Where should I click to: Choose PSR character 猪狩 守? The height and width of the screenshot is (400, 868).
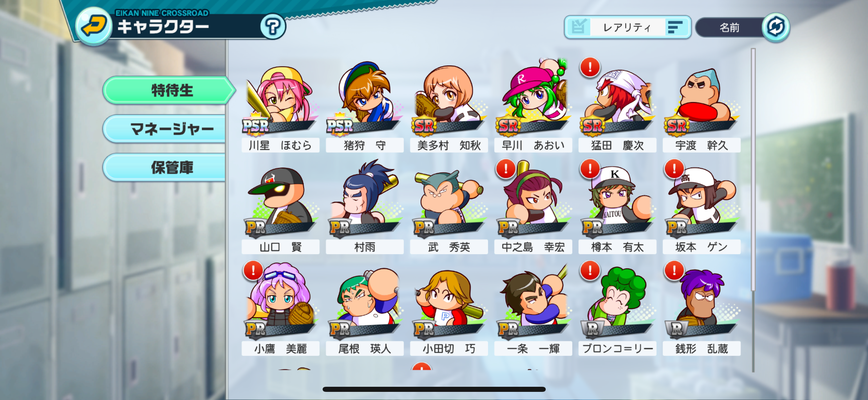pos(365,106)
